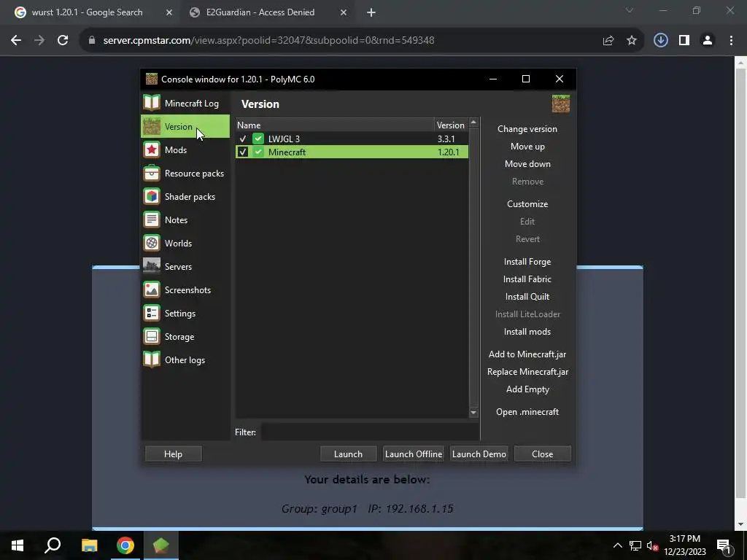The width and height of the screenshot is (747, 560).
Task: Click Customize button
Action: coord(527,204)
